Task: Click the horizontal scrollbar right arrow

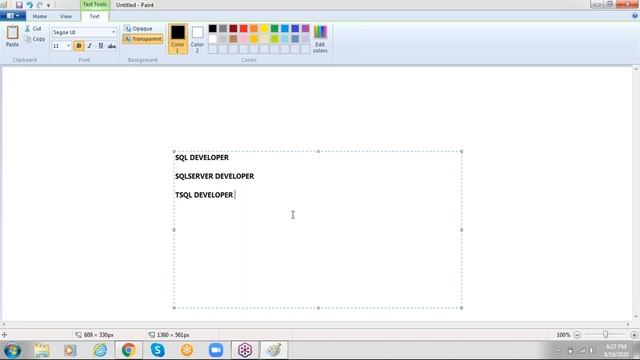Action: tap(628, 324)
